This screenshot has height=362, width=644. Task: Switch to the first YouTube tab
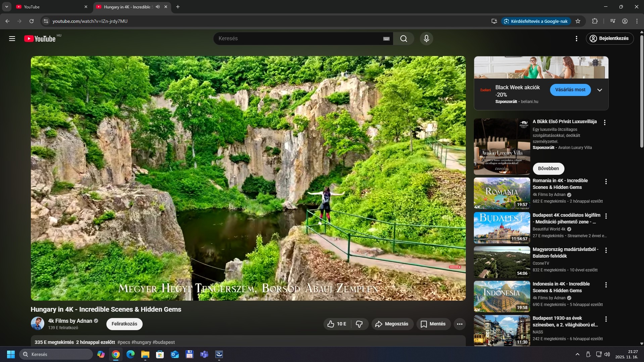coord(50,7)
